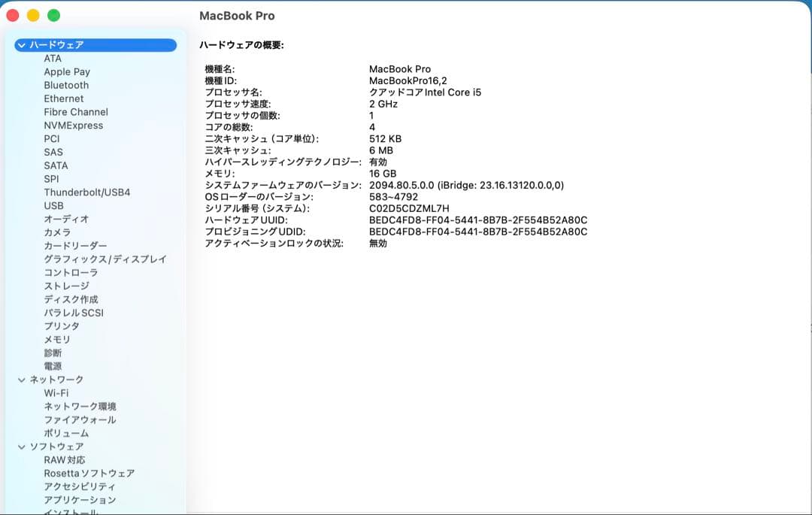
Task: Select Rosetta ソフトウェア entry
Action: point(89,474)
